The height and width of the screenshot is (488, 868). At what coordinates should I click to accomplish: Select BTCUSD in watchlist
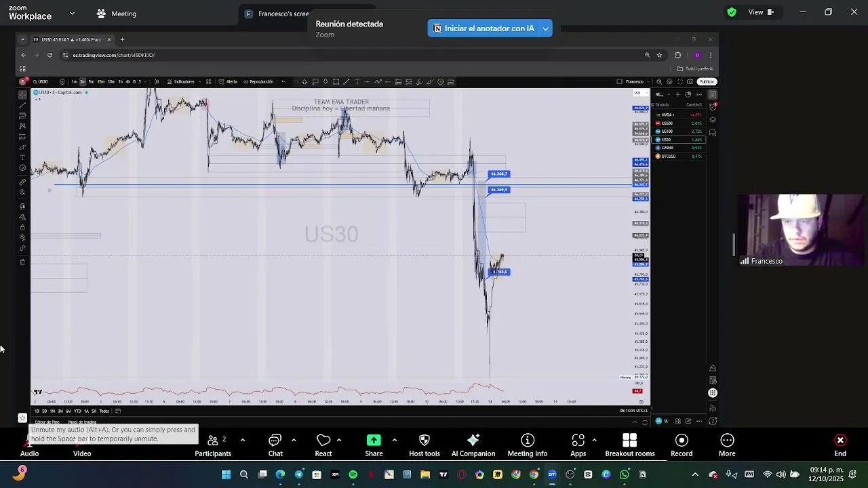pos(678,156)
